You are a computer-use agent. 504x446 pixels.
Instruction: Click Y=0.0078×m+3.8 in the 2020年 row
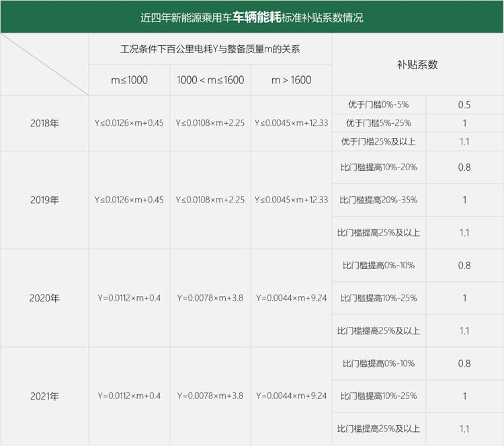210,298
